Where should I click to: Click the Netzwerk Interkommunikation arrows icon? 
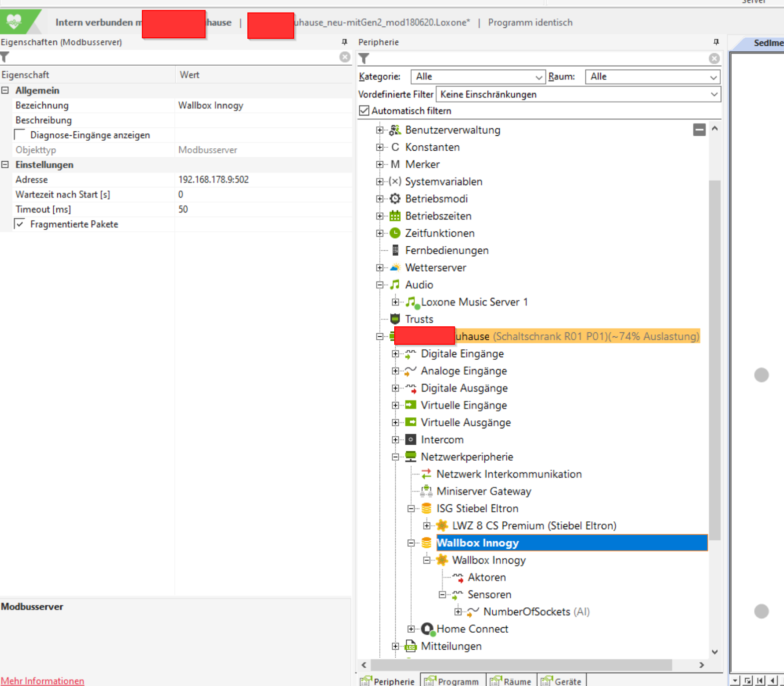(x=427, y=474)
